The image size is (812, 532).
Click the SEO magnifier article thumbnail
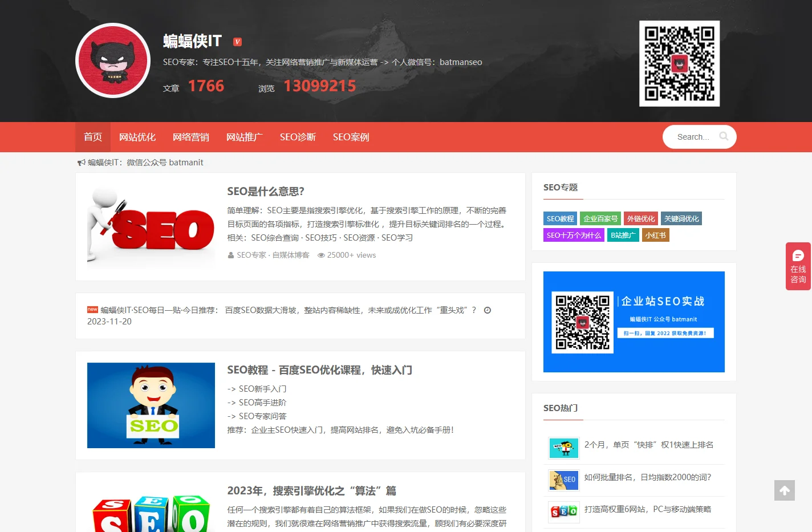[151, 227]
